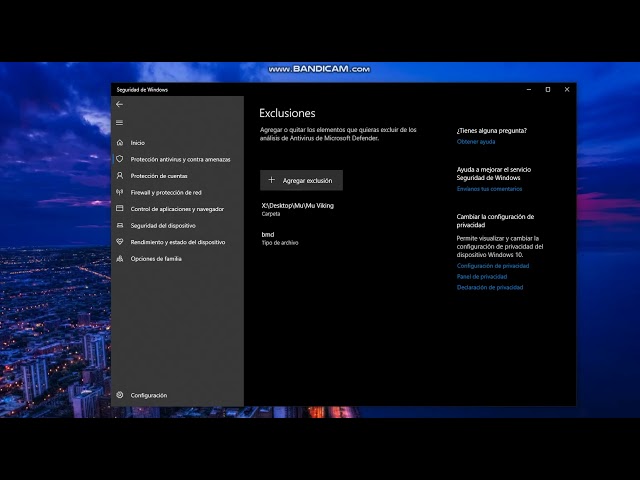The height and width of the screenshot is (480, 640).
Task: Click the family options people icon
Action: [120, 258]
